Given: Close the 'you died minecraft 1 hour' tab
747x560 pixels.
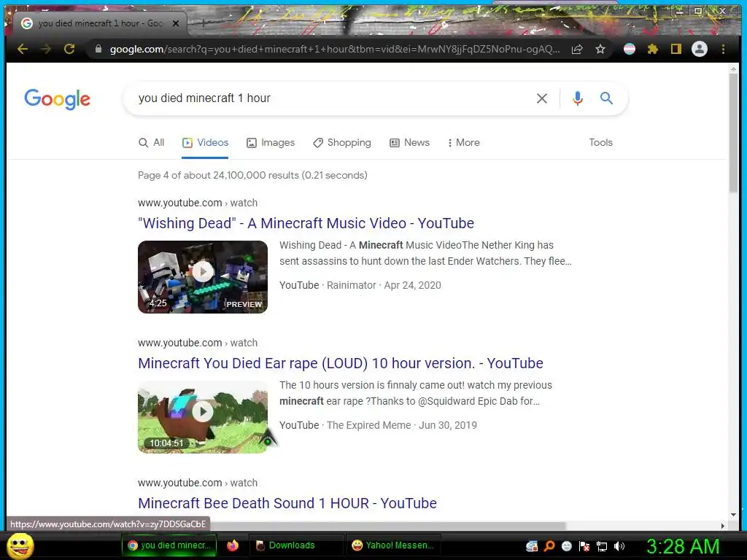Looking at the screenshot, I should point(176,23).
